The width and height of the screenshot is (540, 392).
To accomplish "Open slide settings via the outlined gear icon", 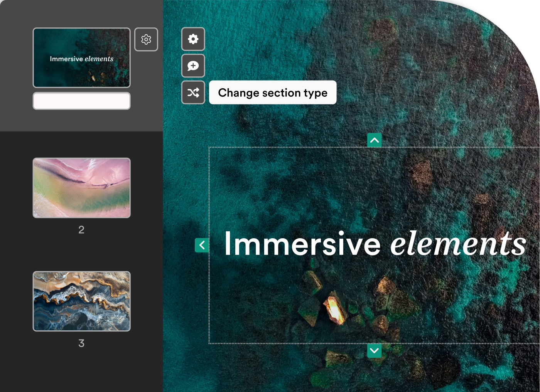I will (146, 39).
